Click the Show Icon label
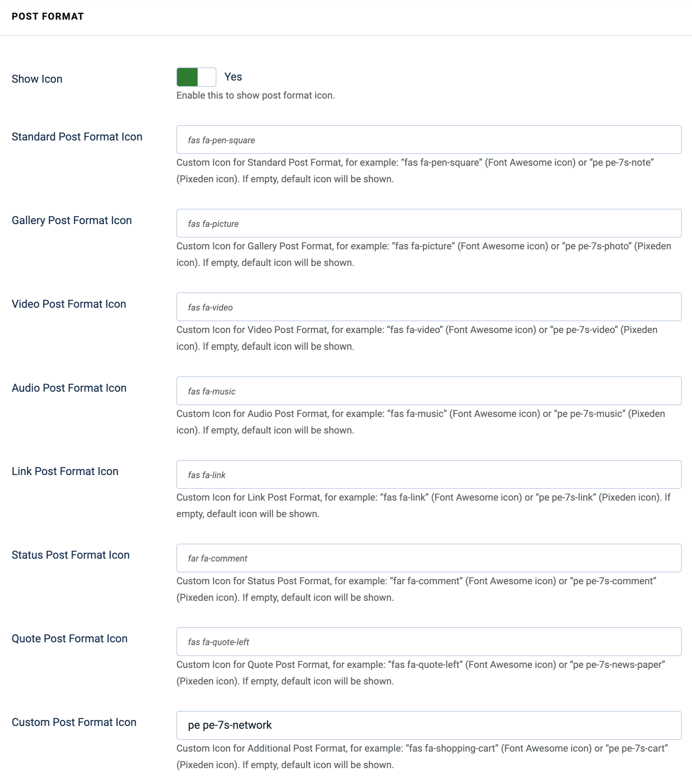 37,79
